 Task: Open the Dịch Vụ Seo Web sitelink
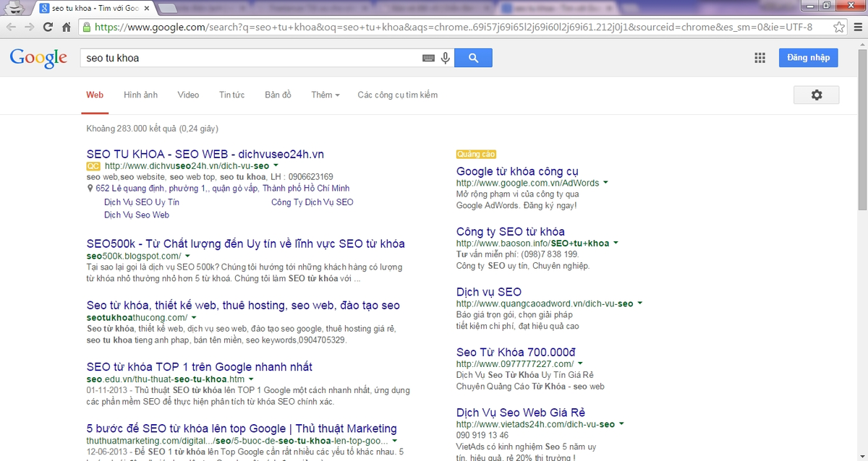137,215
